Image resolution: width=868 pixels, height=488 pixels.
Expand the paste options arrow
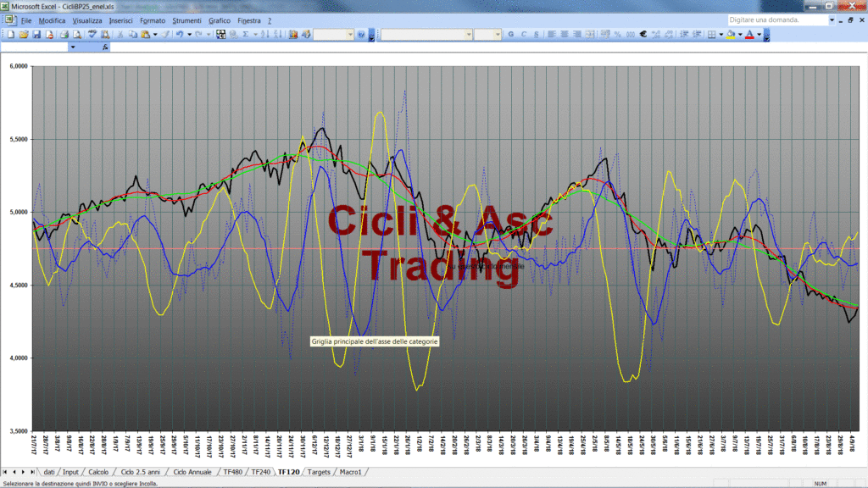click(x=155, y=34)
